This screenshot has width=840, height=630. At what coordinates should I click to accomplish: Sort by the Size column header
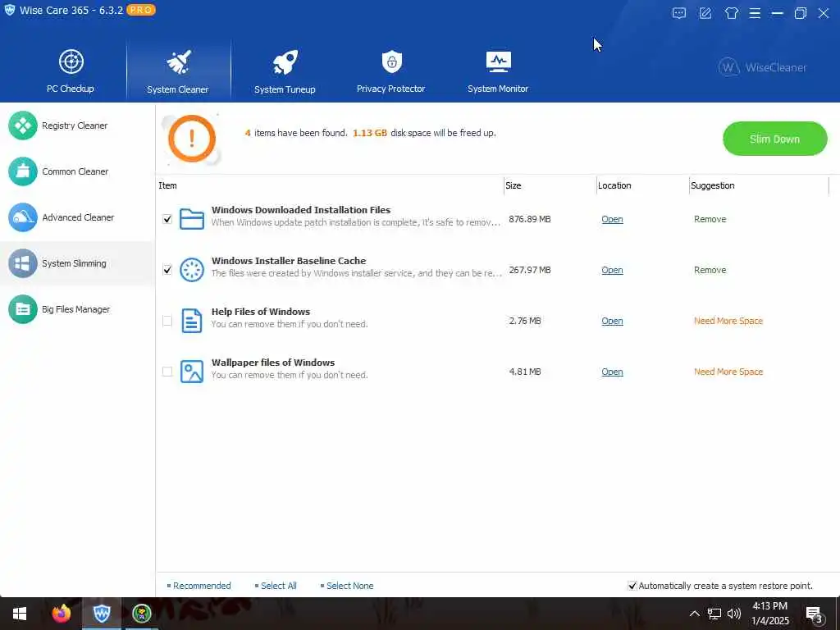[x=514, y=185]
